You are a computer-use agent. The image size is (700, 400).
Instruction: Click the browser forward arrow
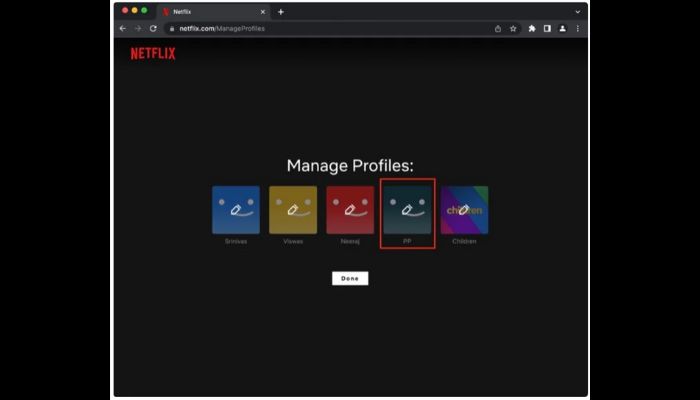pos(138,28)
